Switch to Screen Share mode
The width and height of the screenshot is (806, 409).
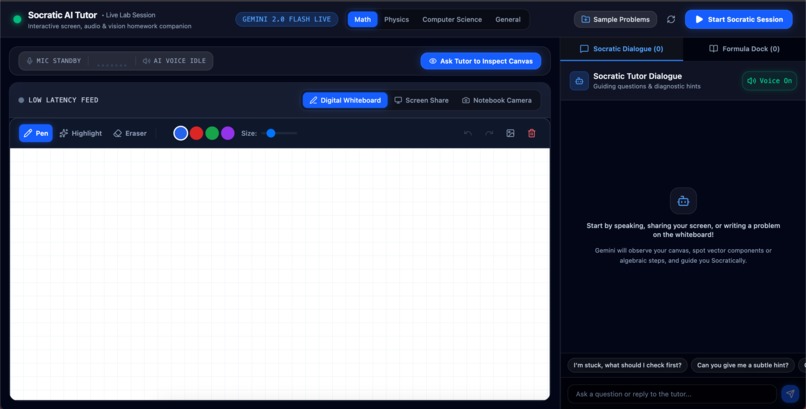click(x=422, y=100)
